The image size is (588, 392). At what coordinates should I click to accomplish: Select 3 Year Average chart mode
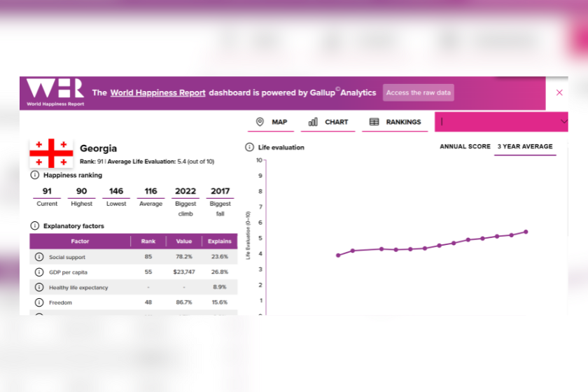[x=524, y=147]
